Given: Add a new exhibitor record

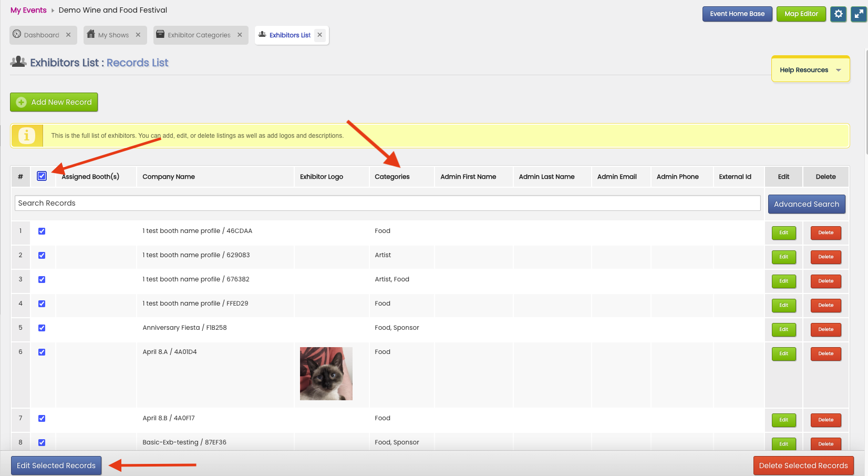Looking at the screenshot, I should click(54, 102).
